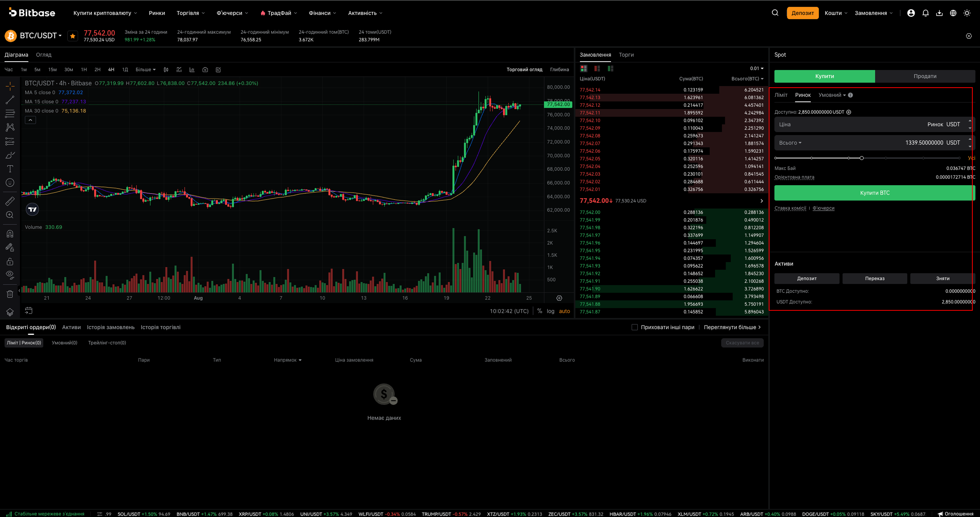This screenshot has width=980, height=517.
Task: Open the Ставка комісії link
Action: pos(790,208)
